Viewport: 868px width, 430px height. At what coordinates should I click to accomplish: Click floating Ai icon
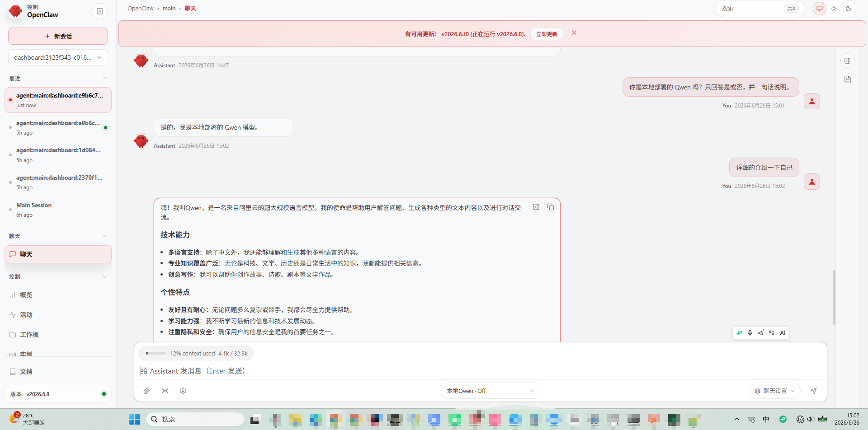point(783,333)
